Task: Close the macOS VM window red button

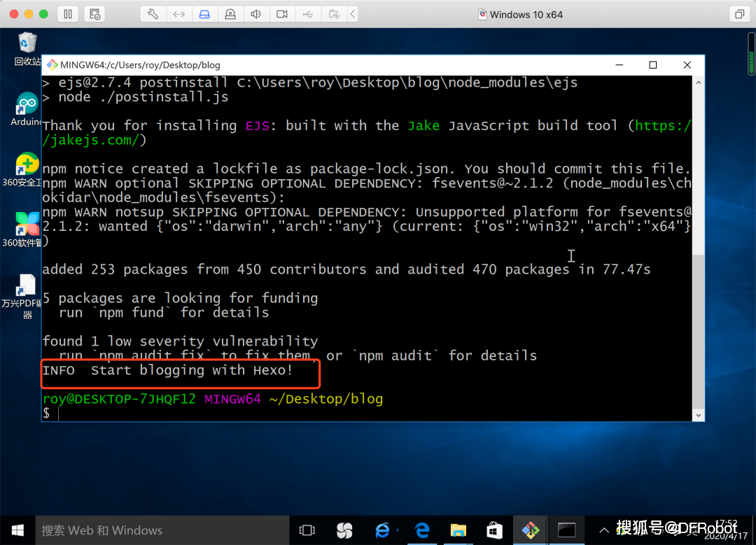Action: (x=14, y=14)
